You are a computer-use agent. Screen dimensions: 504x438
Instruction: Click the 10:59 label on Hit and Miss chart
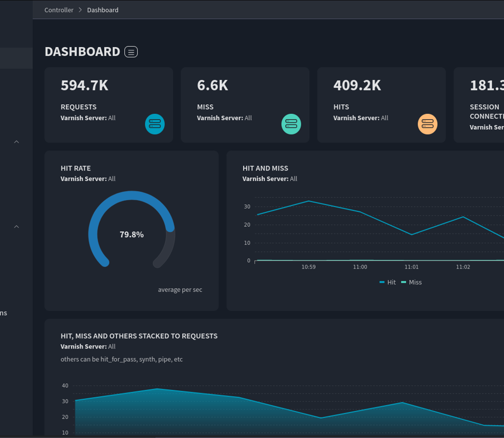309,267
